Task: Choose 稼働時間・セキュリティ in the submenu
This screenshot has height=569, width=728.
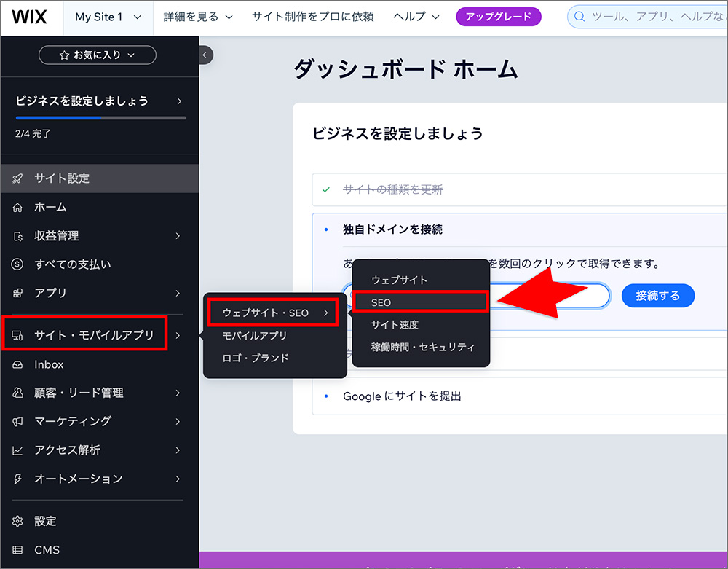Action: click(x=421, y=347)
